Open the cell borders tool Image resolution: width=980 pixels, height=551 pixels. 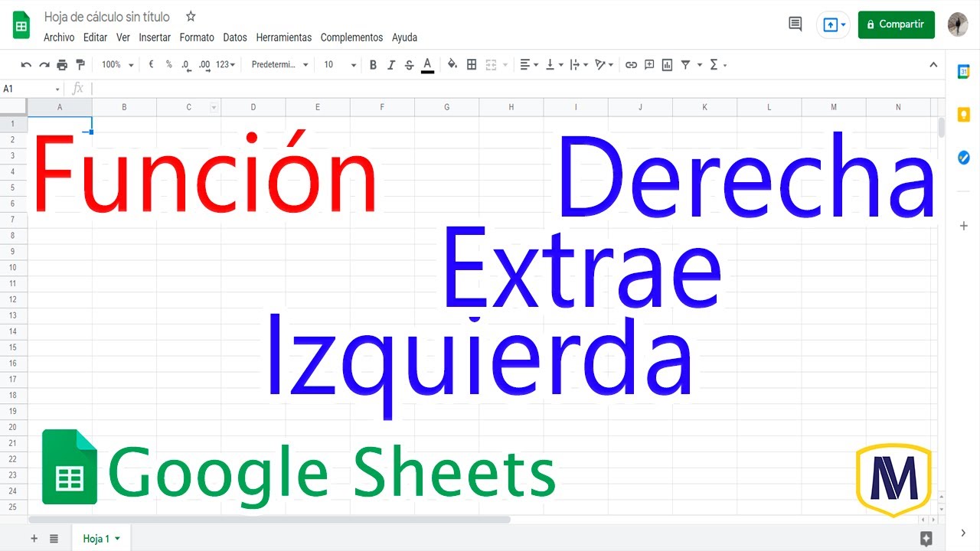click(x=472, y=65)
